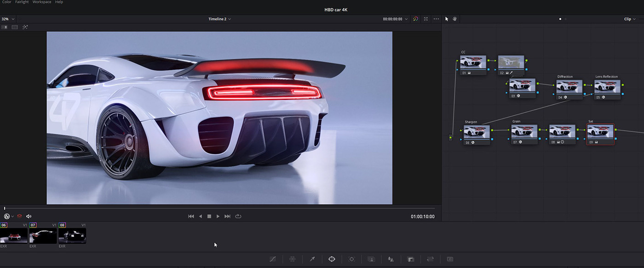The width and height of the screenshot is (644, 268).
Task: Open the Timeline 2 dropdown
Action: (x=219, y=19)
